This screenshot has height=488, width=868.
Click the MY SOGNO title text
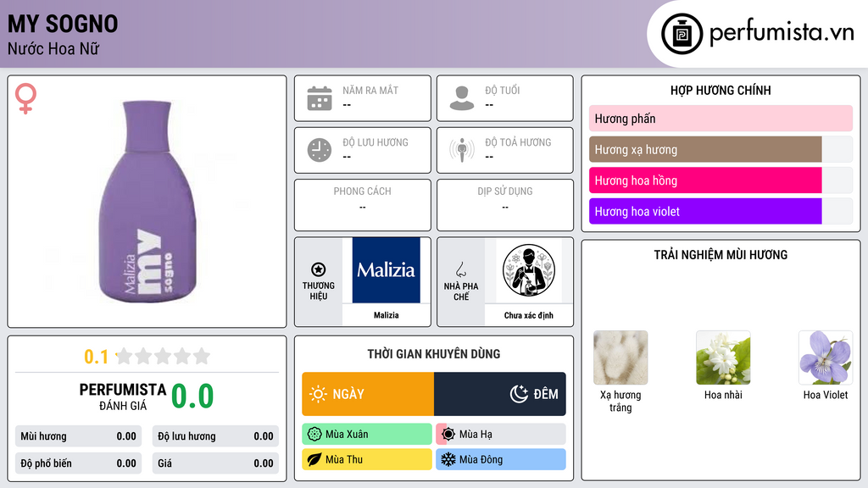coord(63,25)
